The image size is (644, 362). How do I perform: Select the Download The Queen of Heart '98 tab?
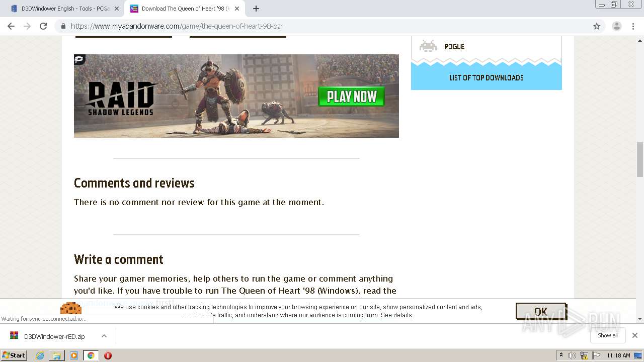coord(184,9)
